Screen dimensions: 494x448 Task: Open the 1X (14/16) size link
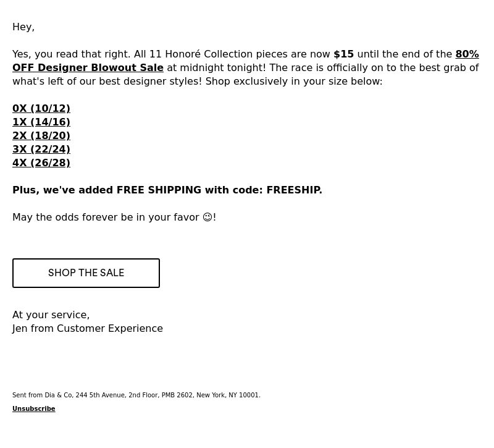coord(41,122)
